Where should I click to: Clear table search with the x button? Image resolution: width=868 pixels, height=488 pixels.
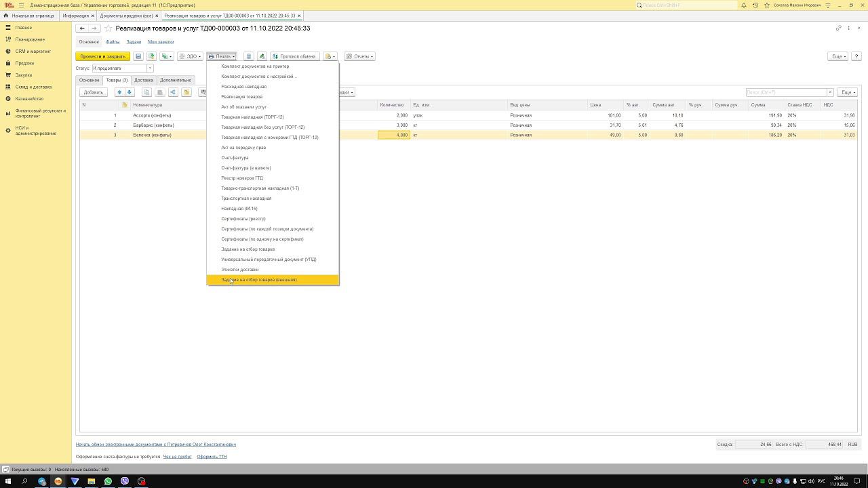coord(830,92)
